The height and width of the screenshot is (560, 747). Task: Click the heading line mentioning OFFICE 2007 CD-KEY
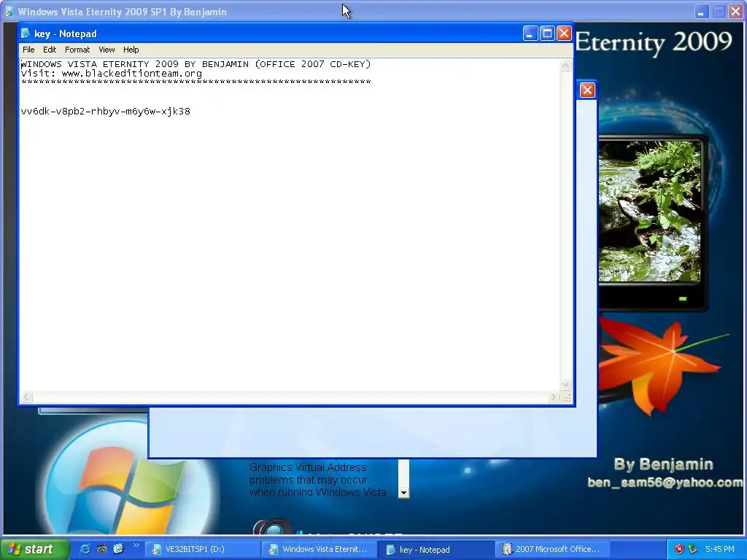click(x=196, y=64)
